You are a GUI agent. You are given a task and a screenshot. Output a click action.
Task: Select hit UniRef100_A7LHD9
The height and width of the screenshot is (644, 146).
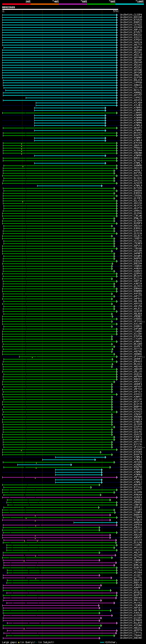coord(131,103)
